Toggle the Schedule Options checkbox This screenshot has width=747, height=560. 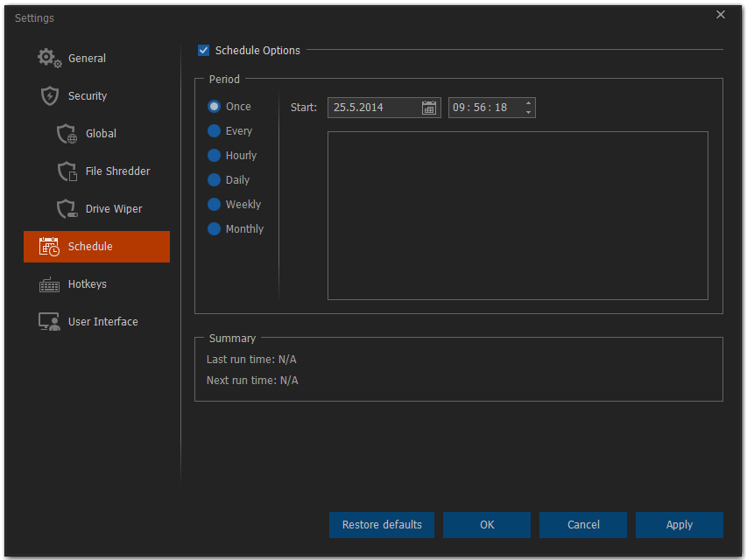tap(203, 51)
